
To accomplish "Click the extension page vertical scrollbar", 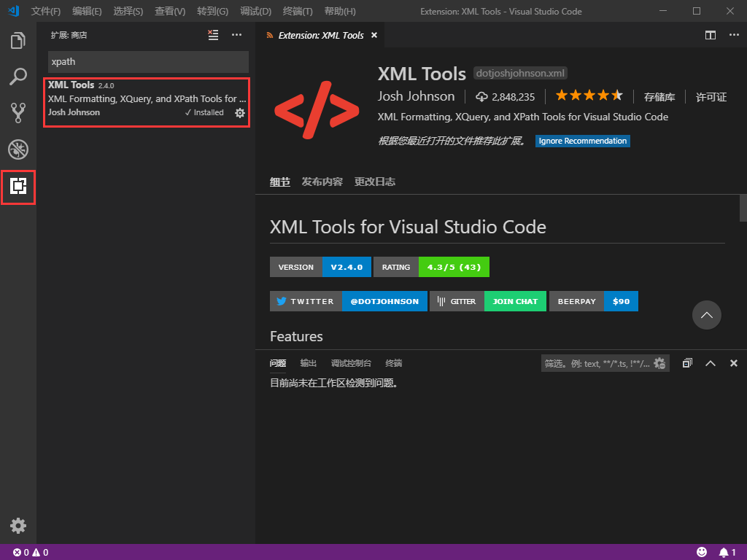I will [743, 208].
